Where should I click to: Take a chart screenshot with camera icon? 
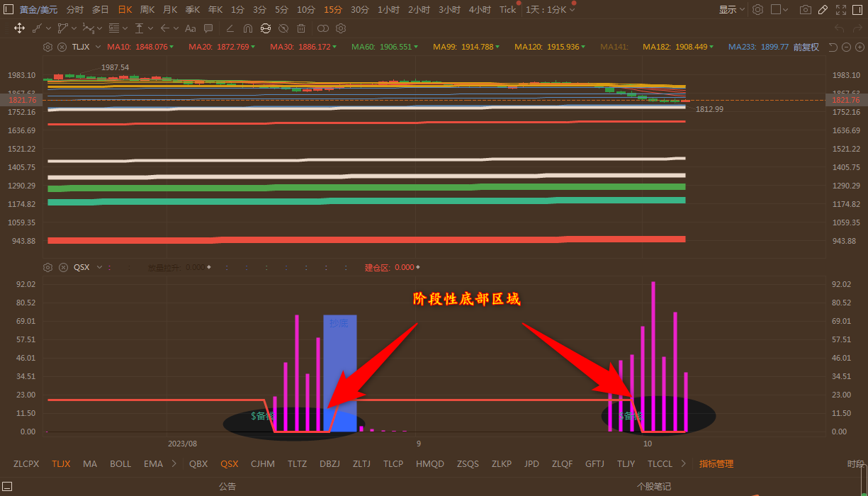coord(806,10)
